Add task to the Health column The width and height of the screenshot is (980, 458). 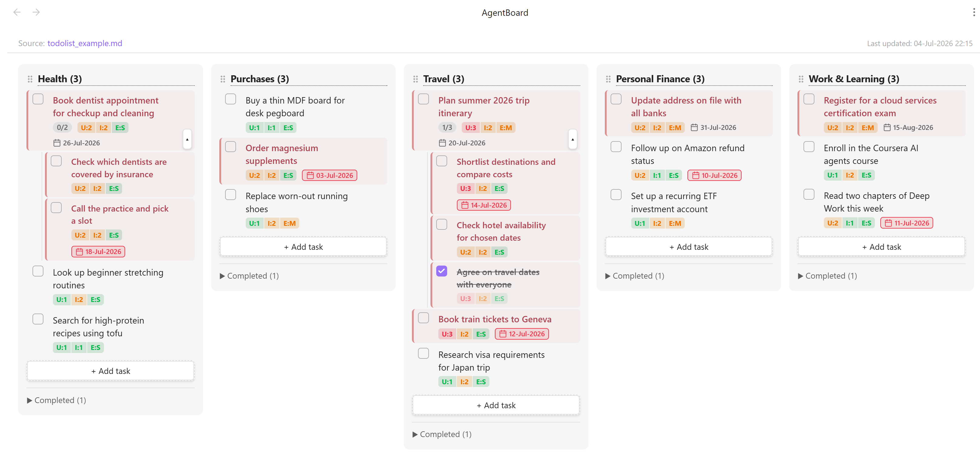coord(110,371)
